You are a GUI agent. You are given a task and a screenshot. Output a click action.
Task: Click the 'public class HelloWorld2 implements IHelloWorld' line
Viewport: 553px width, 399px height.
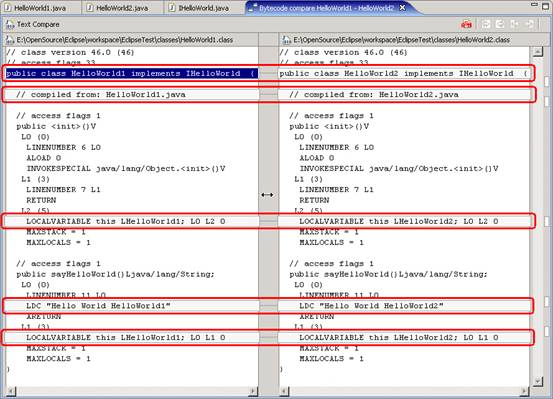tap(404, 73)
